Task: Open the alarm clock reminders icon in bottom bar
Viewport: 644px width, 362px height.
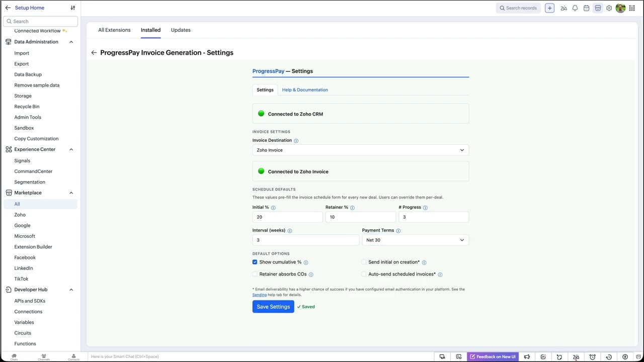Action: [592, 357]
